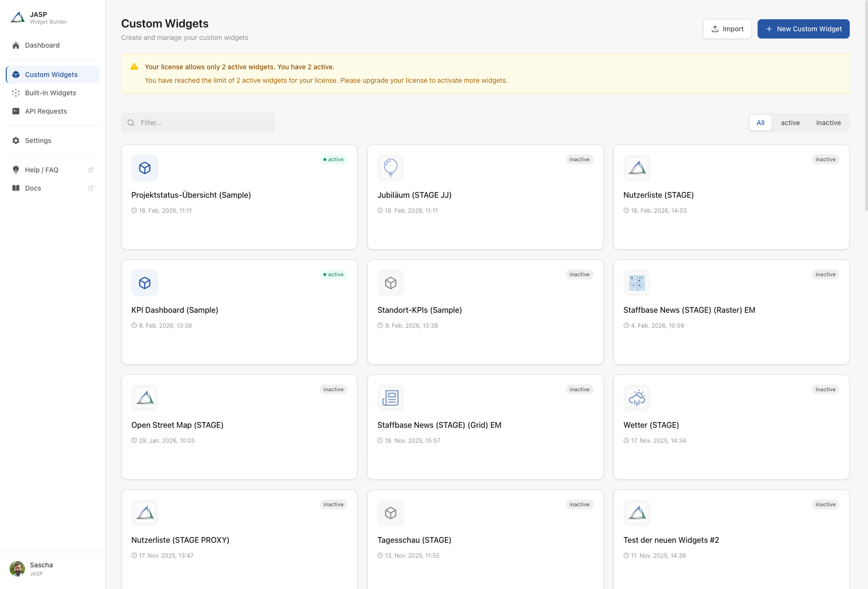Open the API Requests section via its icon
This screenshot has height=589, width=868.
[16, 111]
